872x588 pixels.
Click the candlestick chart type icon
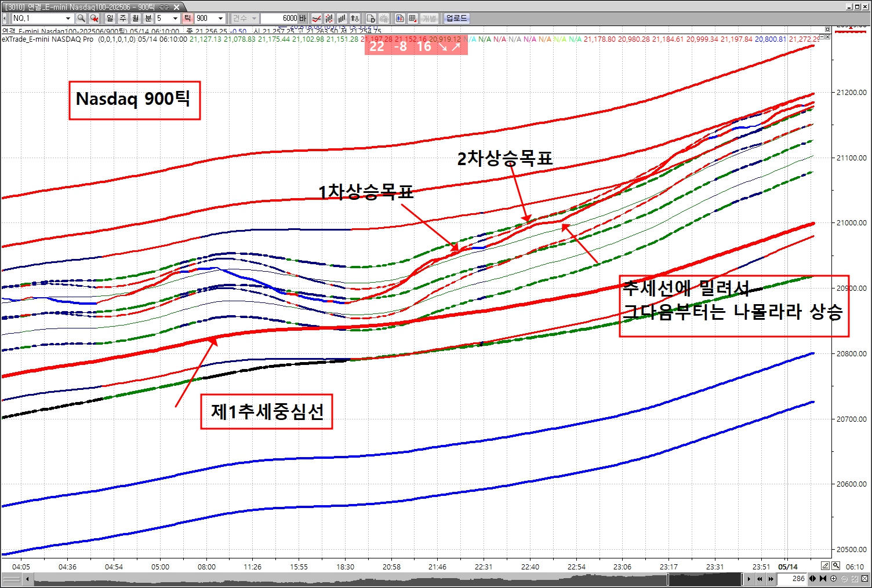pos(329,19)
